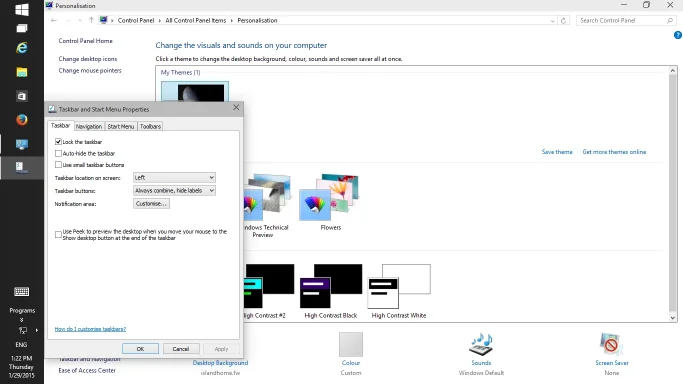This screenshot has width=683, height=384.
Task: Open the Store taskbar icon
Action: tap(21, 96)
